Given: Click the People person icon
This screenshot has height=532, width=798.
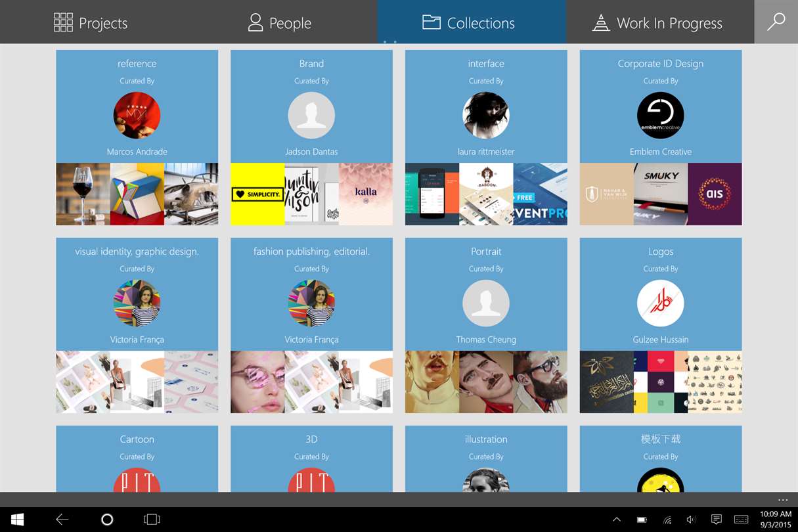Looking at the screenshot, I should coord(255,22).
